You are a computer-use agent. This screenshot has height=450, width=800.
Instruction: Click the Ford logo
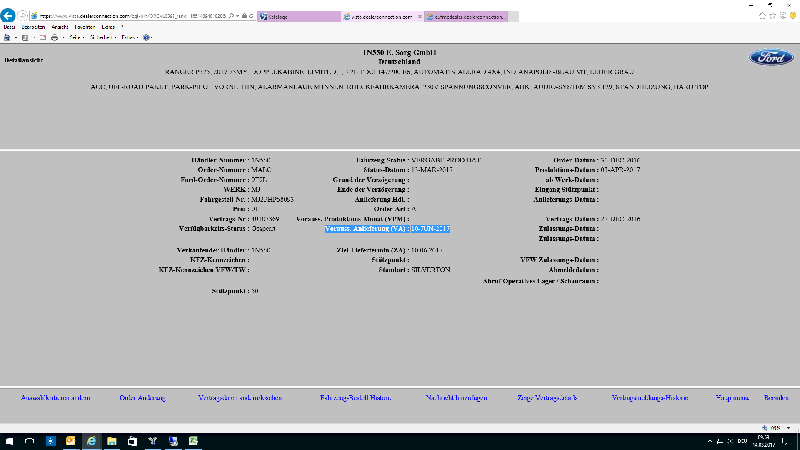[x=771, y=57]
